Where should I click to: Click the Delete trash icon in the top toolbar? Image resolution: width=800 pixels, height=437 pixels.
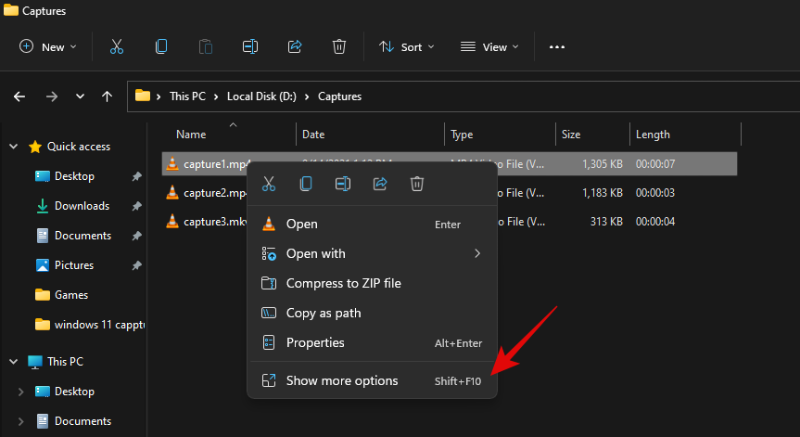(339, 46)
